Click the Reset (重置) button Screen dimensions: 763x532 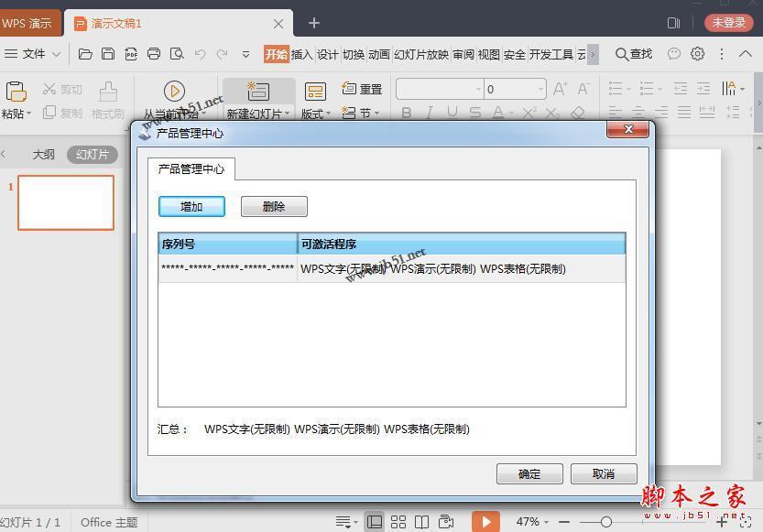[x=362, y=89]
